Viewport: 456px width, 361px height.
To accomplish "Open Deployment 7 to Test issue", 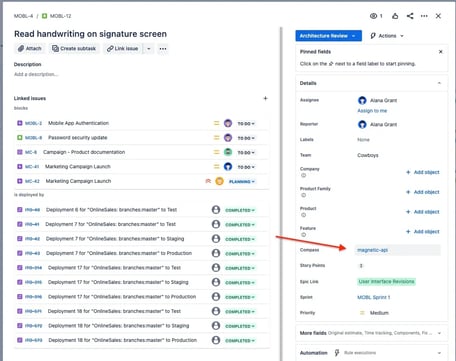I will click(110, 224).
